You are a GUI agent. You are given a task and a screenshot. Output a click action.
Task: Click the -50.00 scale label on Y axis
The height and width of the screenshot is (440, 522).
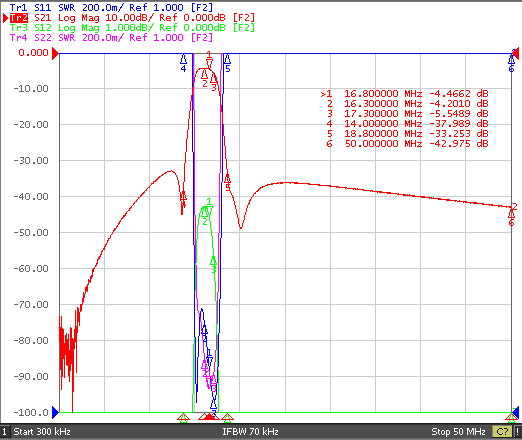point(31,233)
